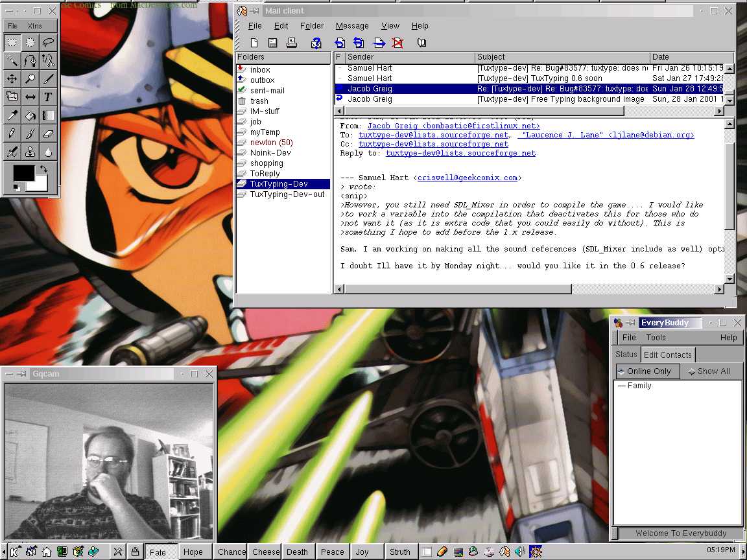Compose new message icon in Mail client
This screenshot has height=560, width=747.
[254, 43]
